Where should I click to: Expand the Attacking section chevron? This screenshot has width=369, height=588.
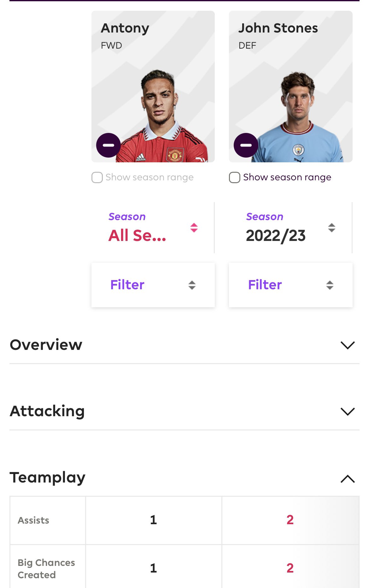[348, 411]
